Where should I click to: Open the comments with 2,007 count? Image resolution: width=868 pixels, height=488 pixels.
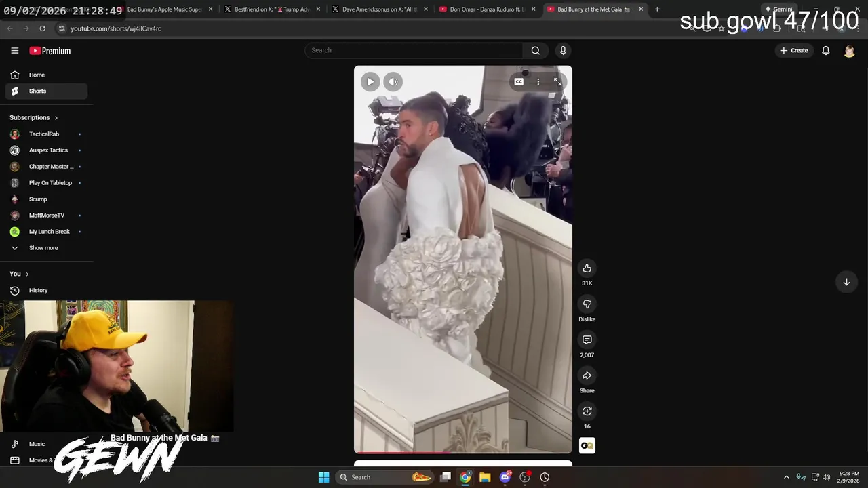click(x=587, y=340)
